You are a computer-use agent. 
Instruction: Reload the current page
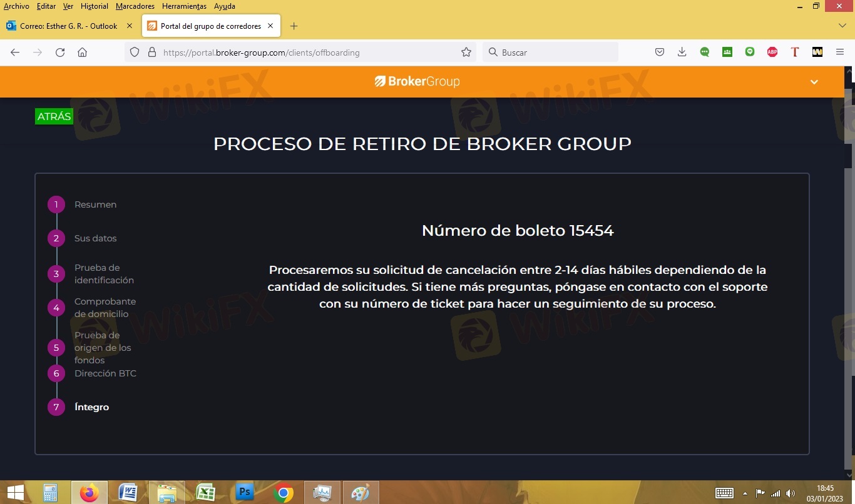coord(60,53)
